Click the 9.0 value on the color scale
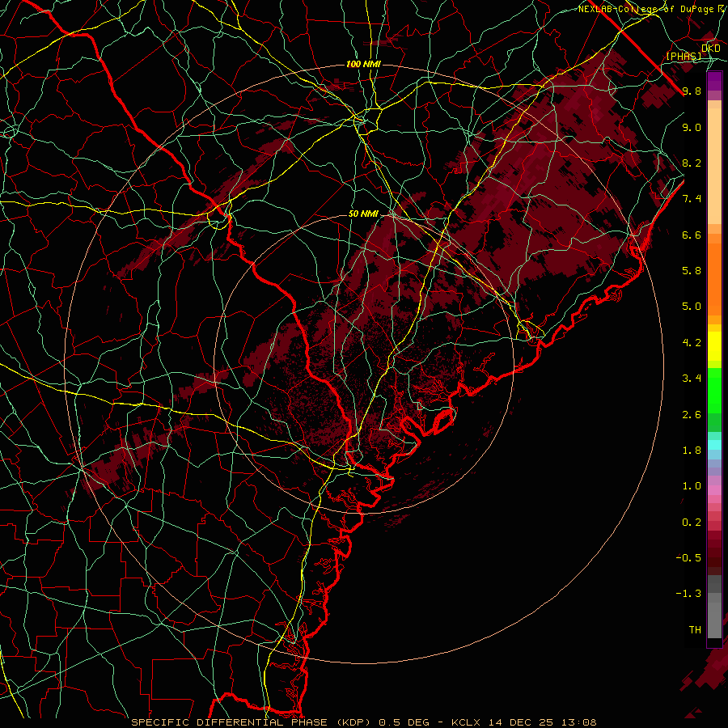 (x=692, y=127)
